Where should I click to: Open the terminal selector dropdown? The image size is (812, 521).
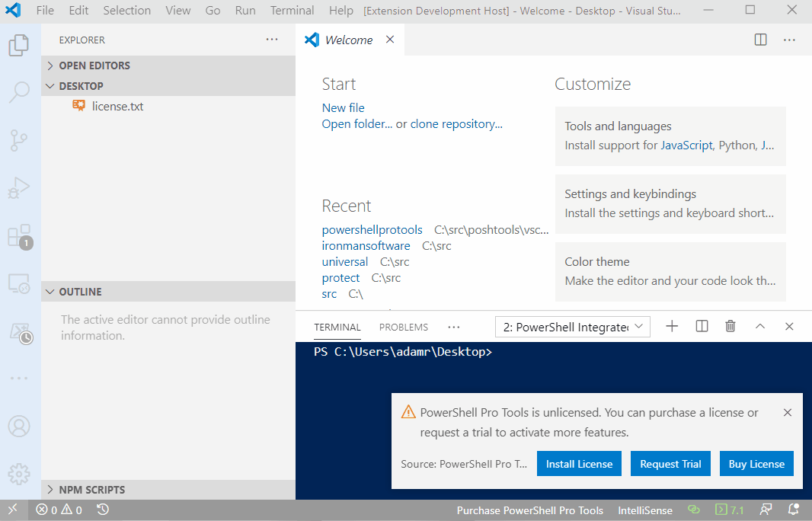click(x=573, y=327)
